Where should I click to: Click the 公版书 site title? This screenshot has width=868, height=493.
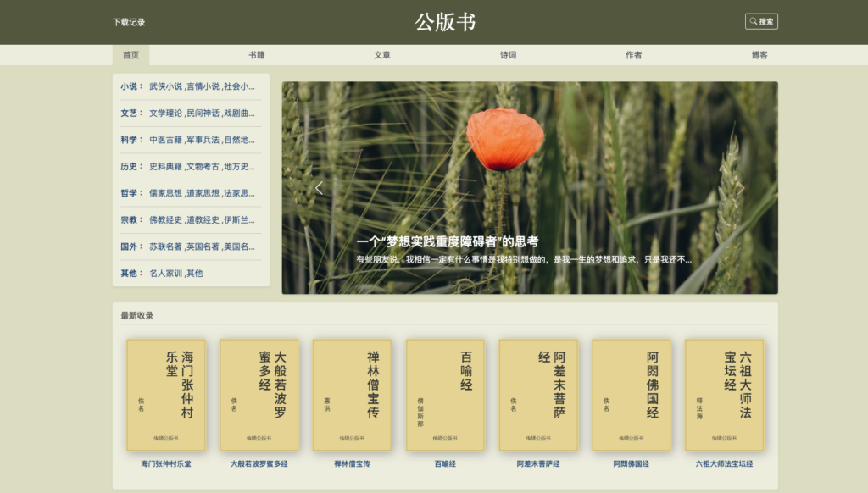click(445, 22)
